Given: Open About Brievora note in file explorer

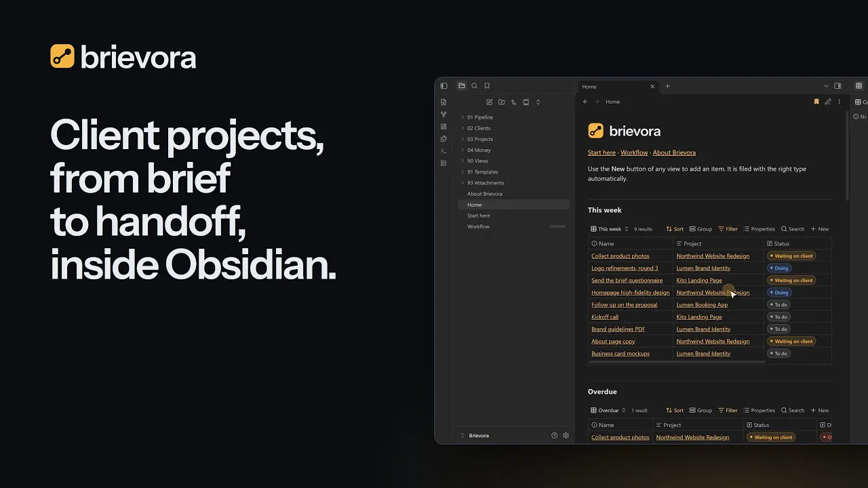Looking at the screenshot, I should click(513, 194).
